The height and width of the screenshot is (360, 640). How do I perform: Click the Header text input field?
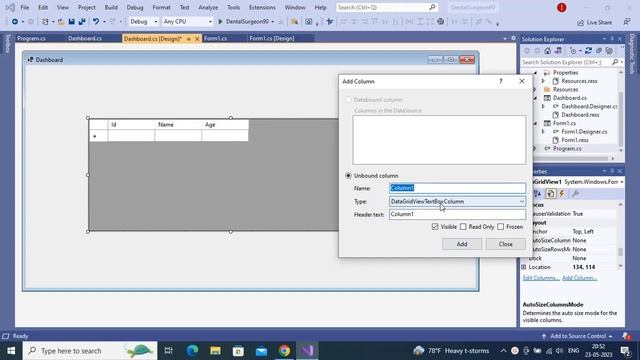(x=457, y=214)
